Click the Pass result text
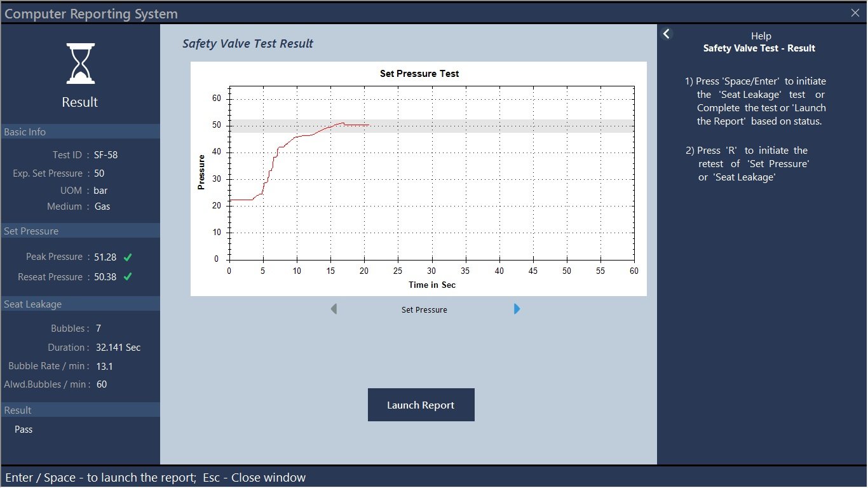 click(24, 430)
